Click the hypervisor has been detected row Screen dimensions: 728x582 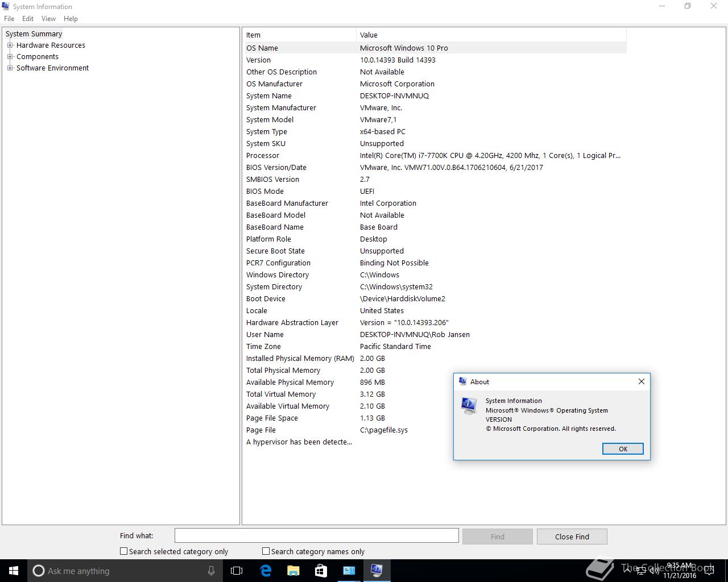click(x=299, y=442)
